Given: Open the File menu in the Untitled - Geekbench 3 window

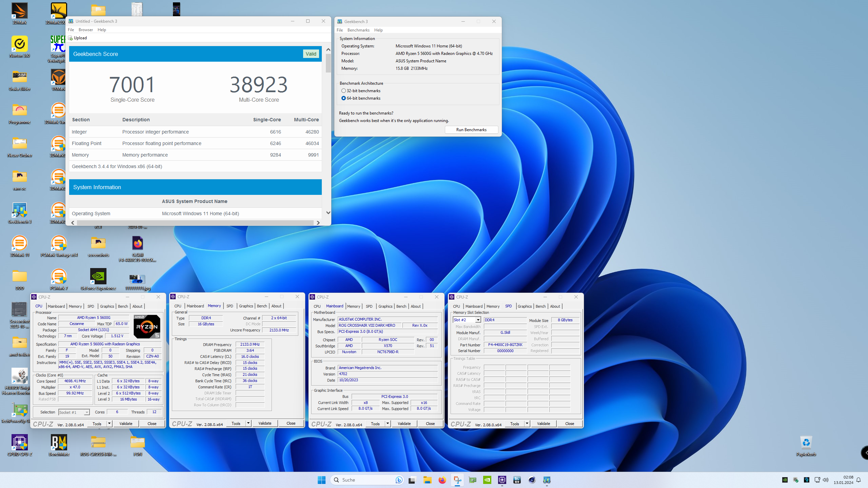Looking at the screenshot, I should tap(71, 30).
